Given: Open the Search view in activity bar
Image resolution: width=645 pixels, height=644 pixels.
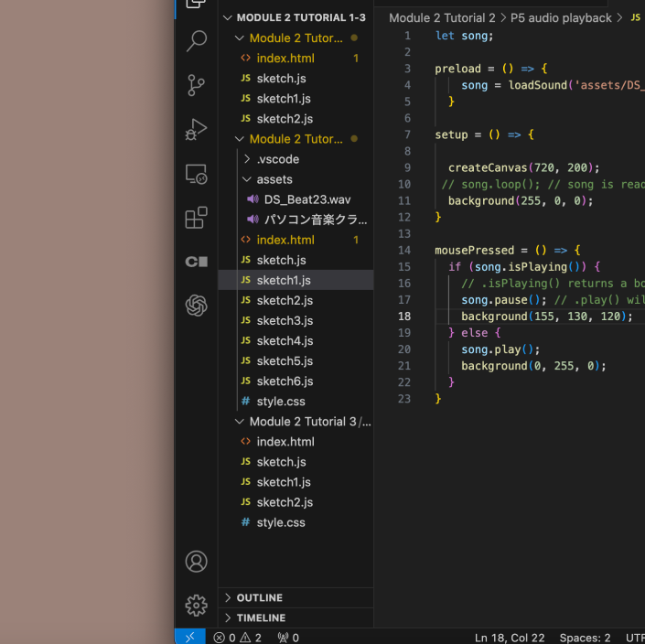Looking at the screenshot, I should [196, 41].
